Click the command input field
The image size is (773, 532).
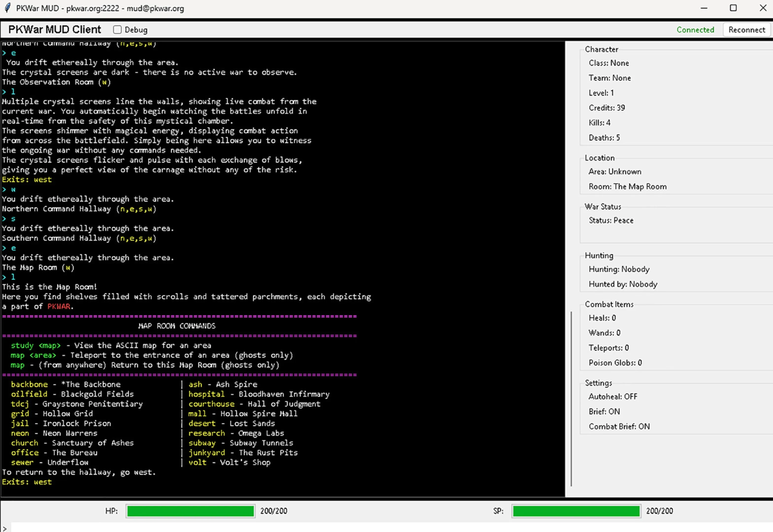click(367, 527)
